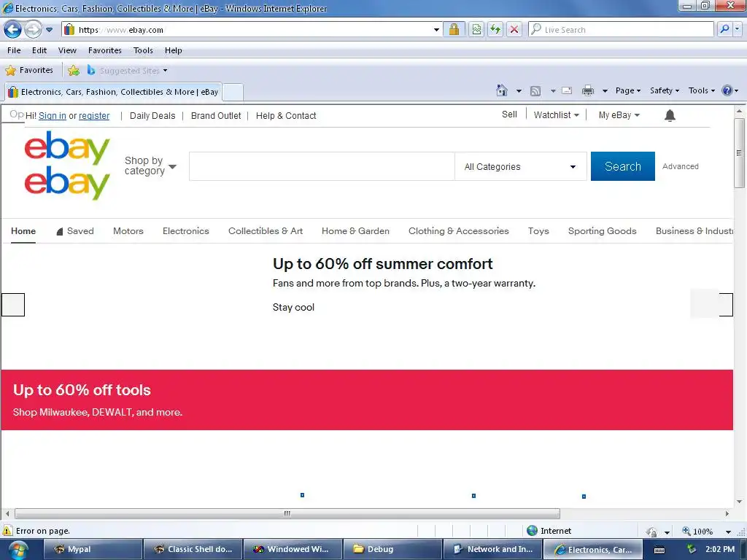This screenshot has width=747, height=560.
Task: Click the Compatibility View icon
Action: point(476,29)
